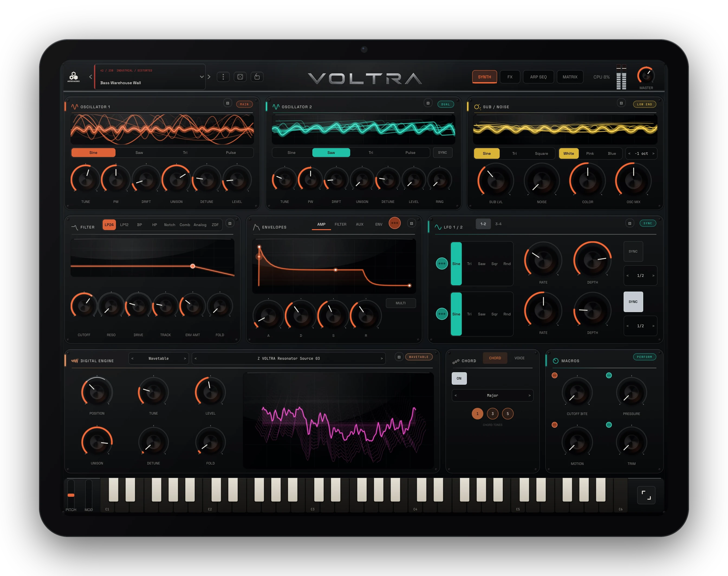Click the dice randomize preset icon
Screen dimensions: 728x576
pos(240,77)
